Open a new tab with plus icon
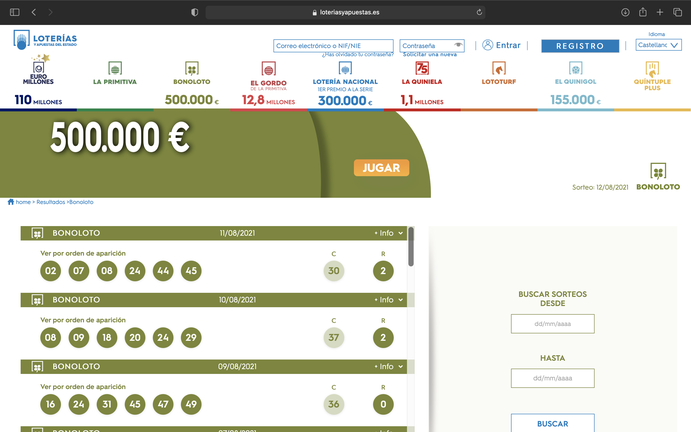 660,12
